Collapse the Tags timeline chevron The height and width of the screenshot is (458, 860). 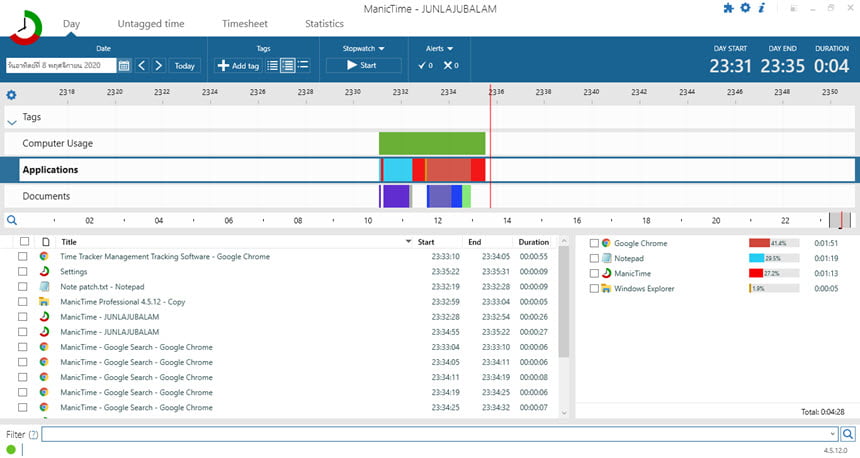click(12, 122)
